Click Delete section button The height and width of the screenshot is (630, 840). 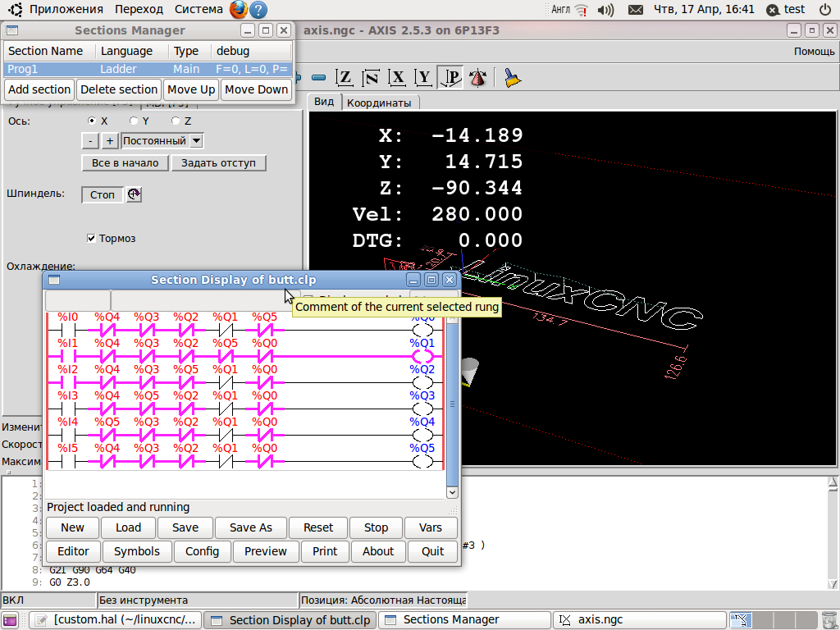119,89
